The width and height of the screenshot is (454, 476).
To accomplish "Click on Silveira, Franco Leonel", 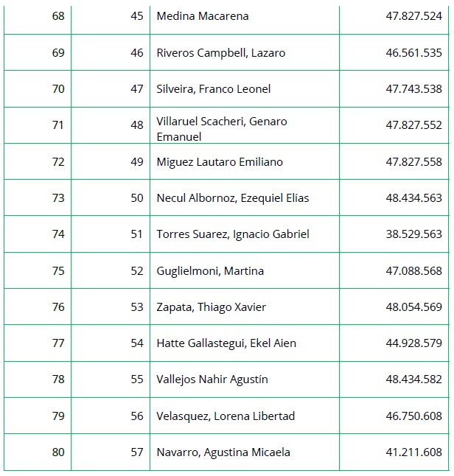I will [214, 89].
